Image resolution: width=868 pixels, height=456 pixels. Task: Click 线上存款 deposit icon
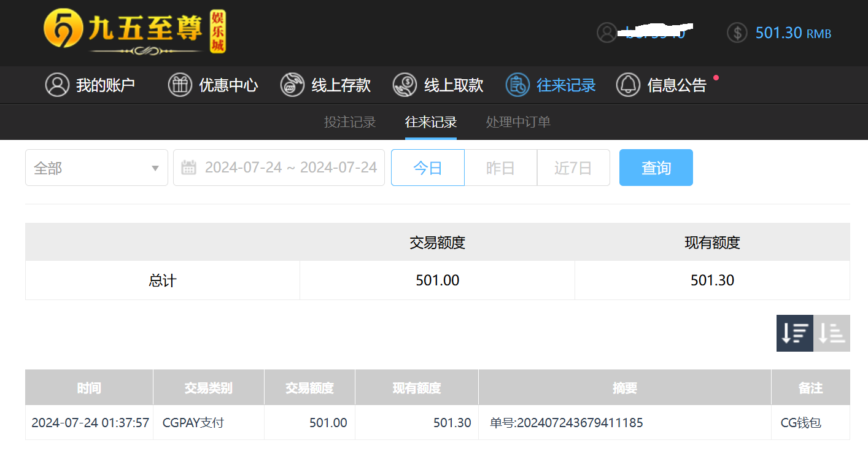(292, 85)
